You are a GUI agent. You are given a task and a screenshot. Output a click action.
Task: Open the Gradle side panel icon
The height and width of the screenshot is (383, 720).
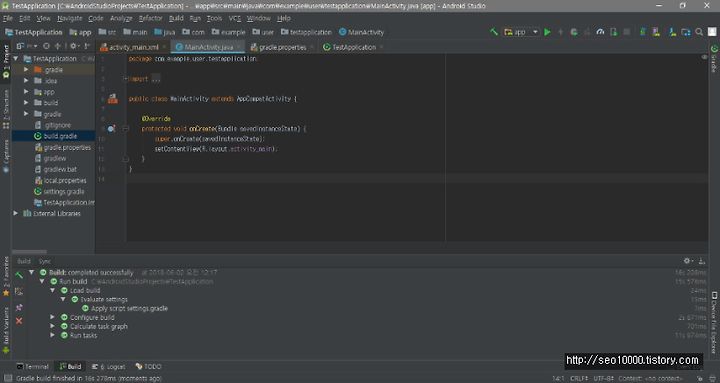[x=714, y=59]
